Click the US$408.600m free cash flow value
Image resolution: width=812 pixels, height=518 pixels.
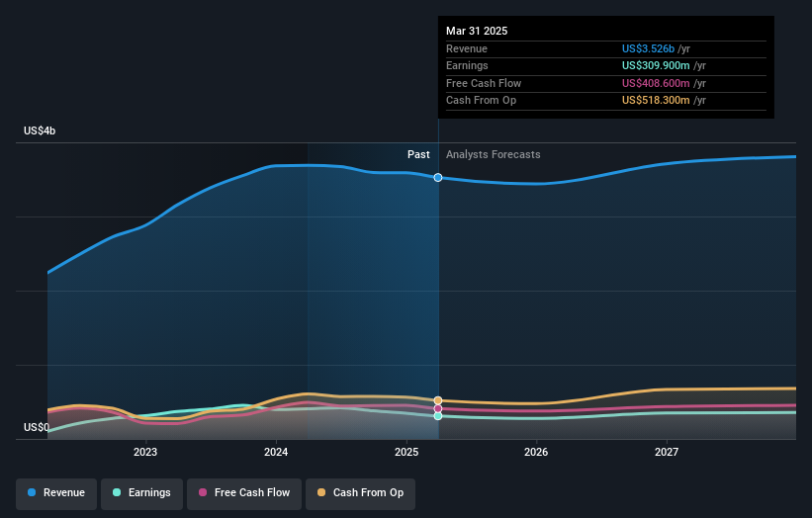656,83
